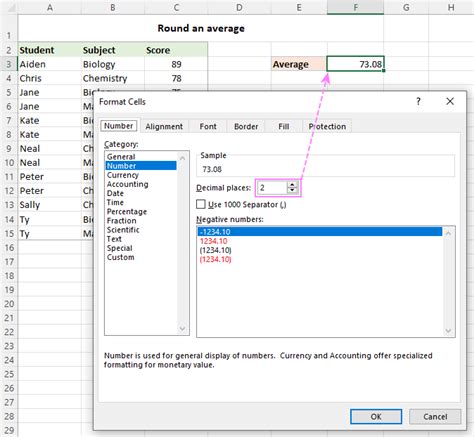Image resolution: width=474 pixels, height=437 pixels.
Task: Select cell with Sally
Action: coord(49,205)
